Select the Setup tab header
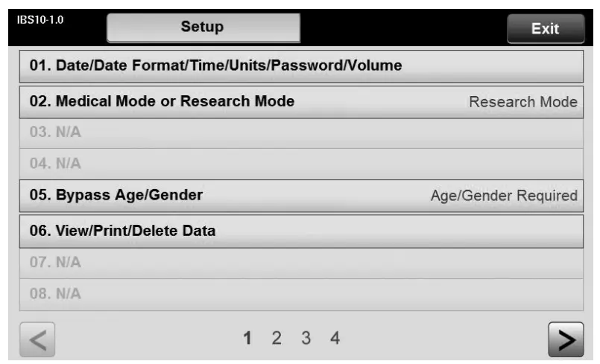 (203, 28)
